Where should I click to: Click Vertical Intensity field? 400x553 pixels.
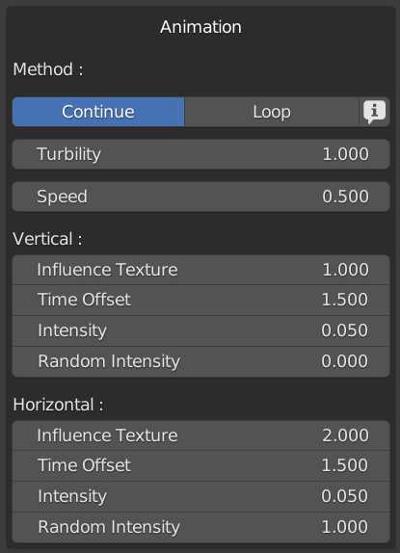pyautogui.click(x=201, y=330)
